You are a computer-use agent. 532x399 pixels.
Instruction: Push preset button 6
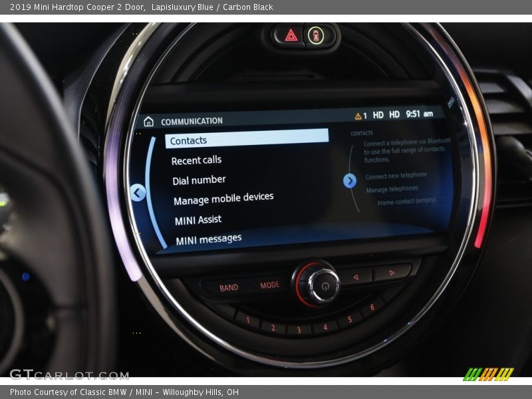(x=372, y=307)
